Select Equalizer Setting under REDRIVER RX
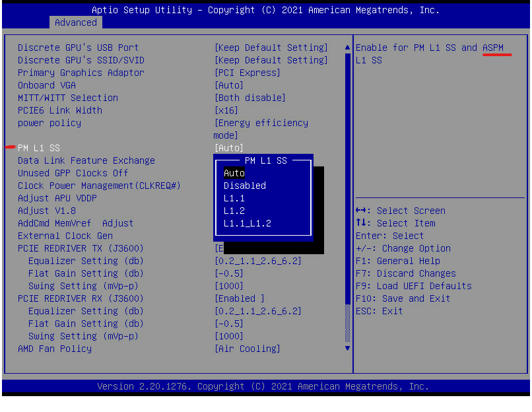532x412 pixels. [86, 311]
